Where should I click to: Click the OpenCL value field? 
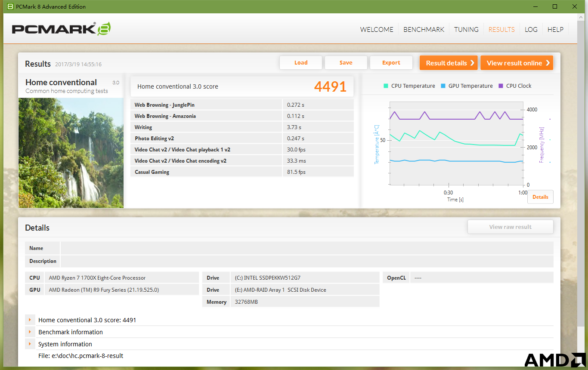click(481, 277)
